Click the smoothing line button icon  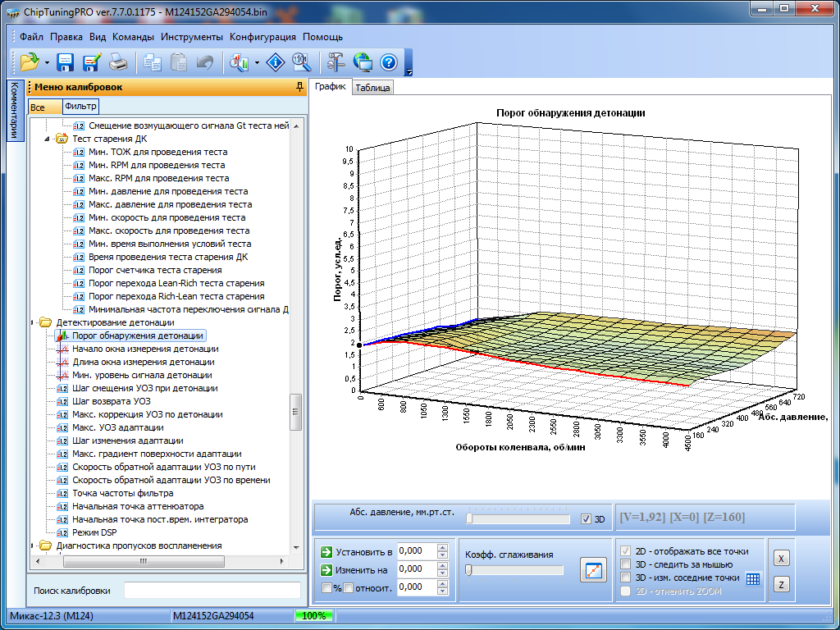pyautogui.click(x=592, y=569)
